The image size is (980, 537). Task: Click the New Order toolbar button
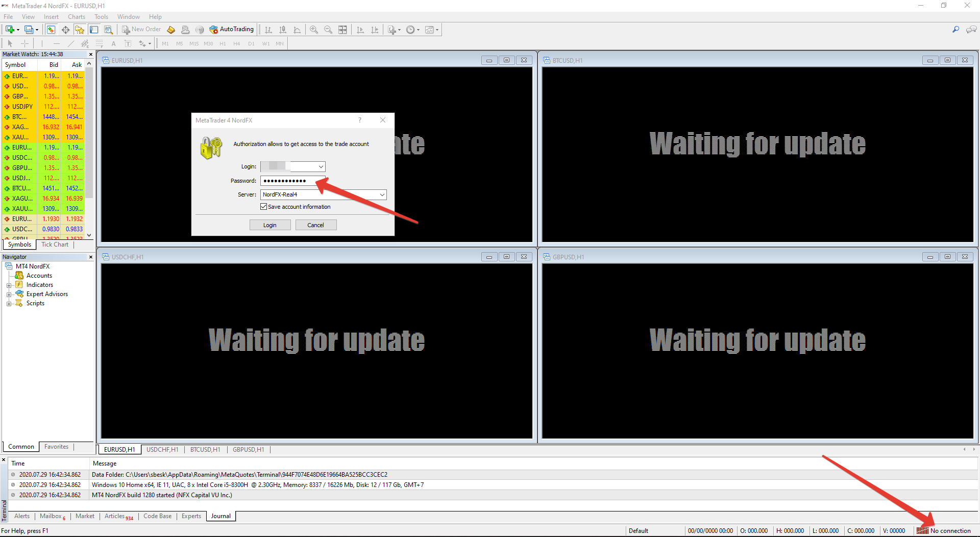pyautogui.click(x=141, y=30)
